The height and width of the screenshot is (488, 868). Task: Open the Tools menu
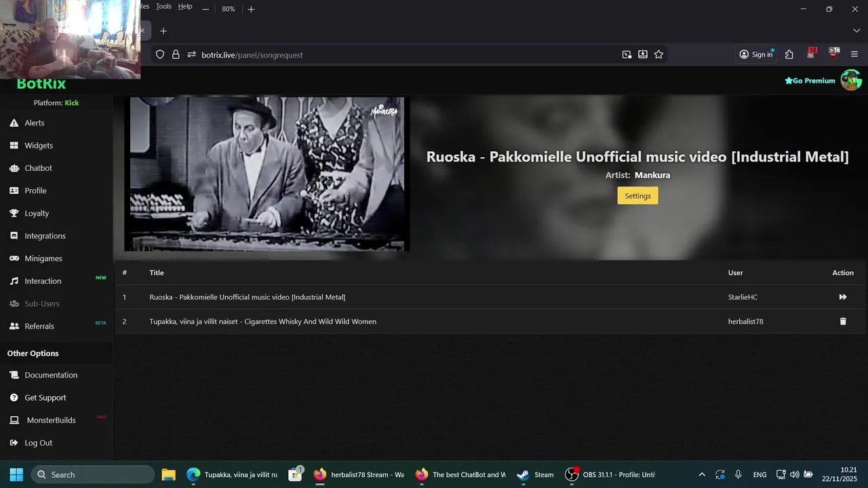(x=163, y=6)
